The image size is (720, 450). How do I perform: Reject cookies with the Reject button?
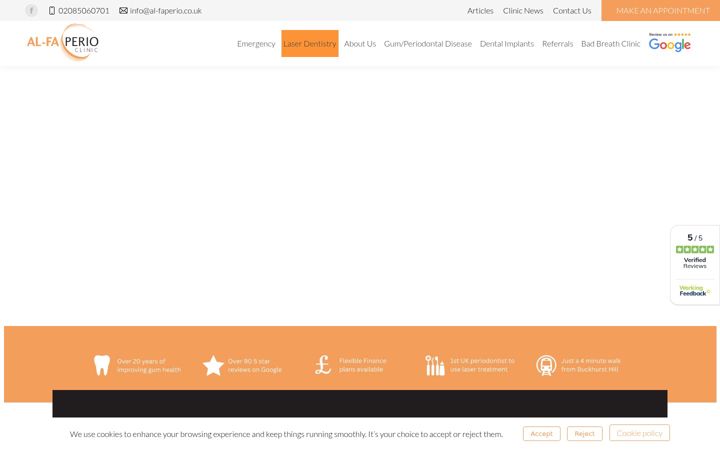tap(585, 433)
